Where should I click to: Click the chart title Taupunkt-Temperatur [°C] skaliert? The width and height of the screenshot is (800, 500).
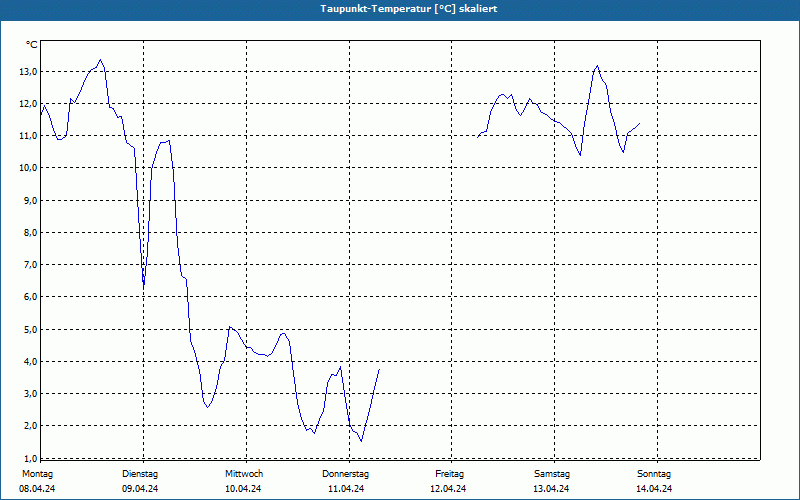tap(409, 9)
